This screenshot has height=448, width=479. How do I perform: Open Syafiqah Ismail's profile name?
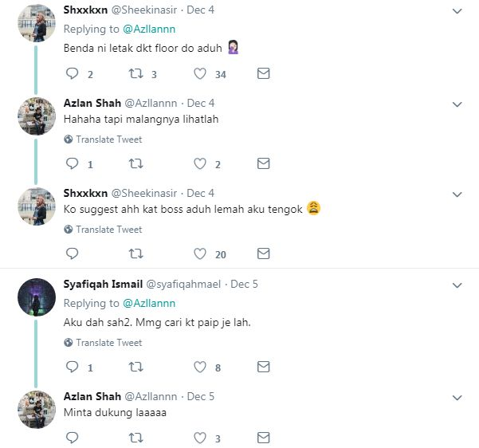coord(103,285)
